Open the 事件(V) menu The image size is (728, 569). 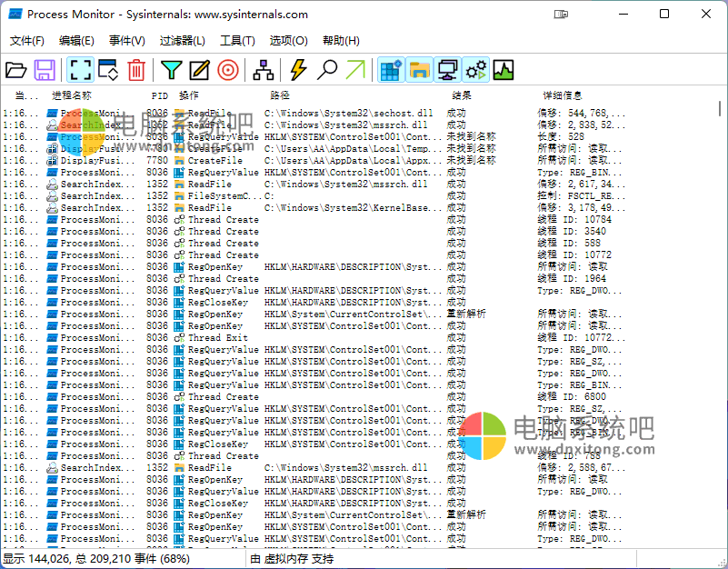tap(126, 41)
